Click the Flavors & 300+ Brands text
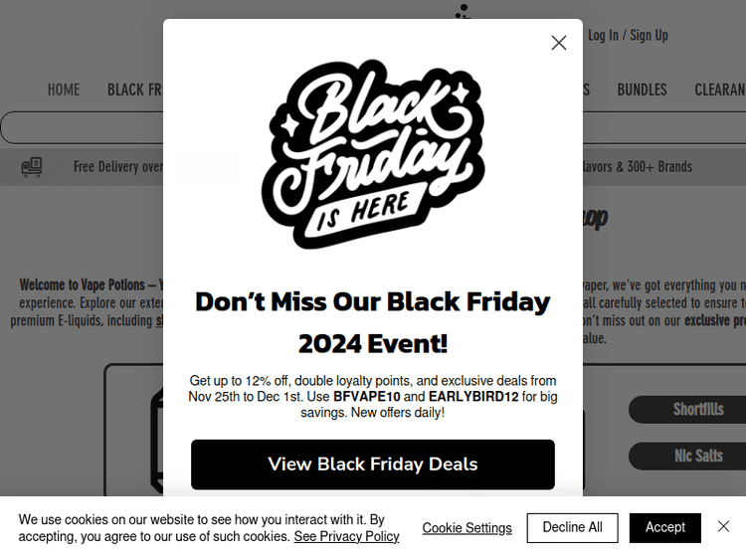 [636, 167]
